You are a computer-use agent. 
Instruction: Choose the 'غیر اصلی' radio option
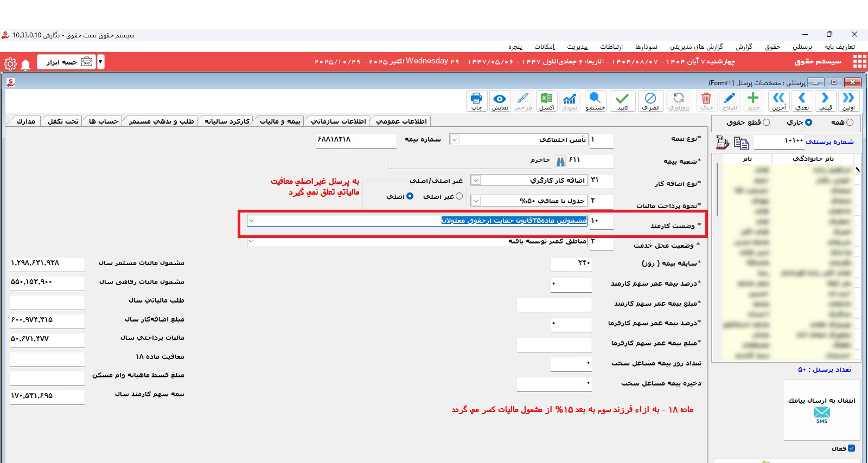pos(459,196)
